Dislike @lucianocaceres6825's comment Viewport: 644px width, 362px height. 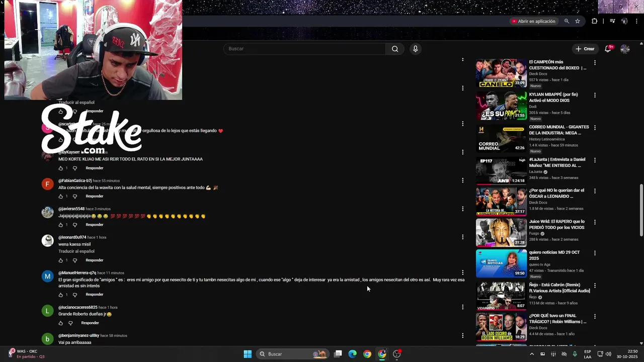click(x=70, y=323)
